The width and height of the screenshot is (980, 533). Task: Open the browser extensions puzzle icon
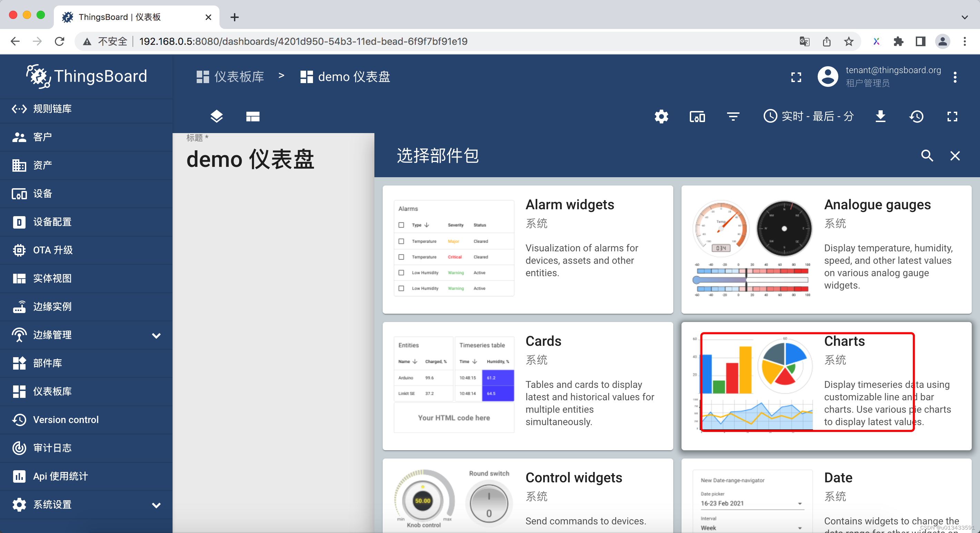[898, 41]
